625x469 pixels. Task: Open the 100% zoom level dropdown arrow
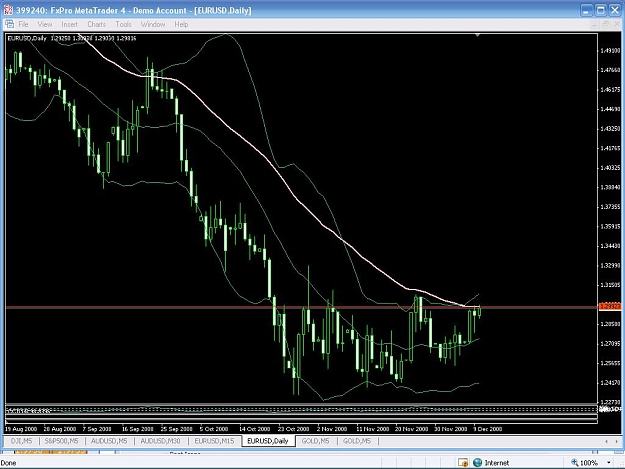pos(609,463)
